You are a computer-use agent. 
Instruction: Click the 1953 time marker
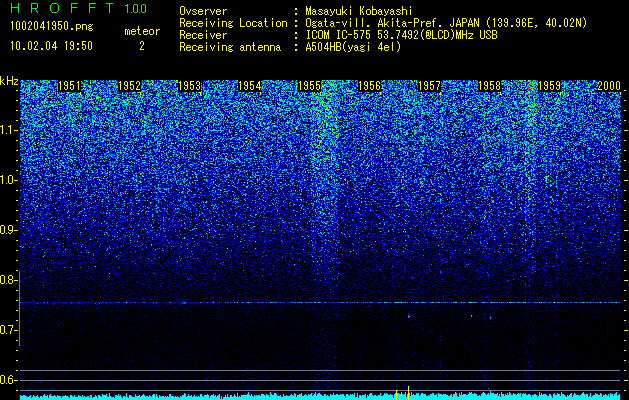[189, 86]
